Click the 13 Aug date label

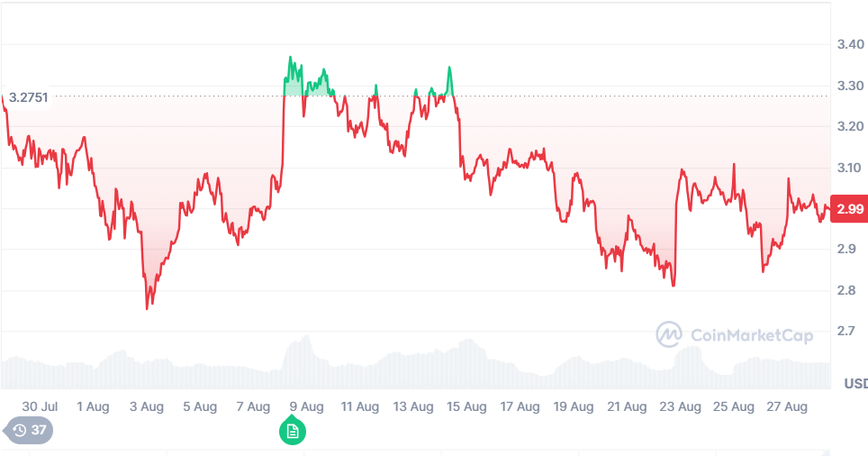point(413,406)
